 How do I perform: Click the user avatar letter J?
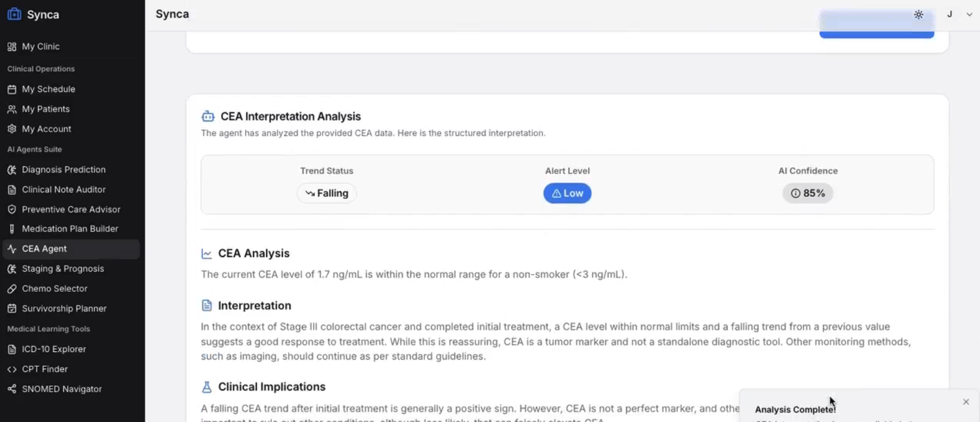tap(950, 14)
